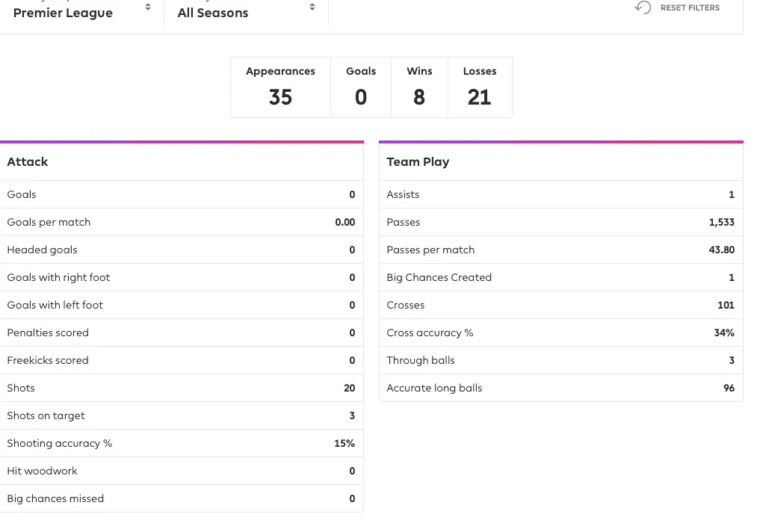Click the Shots on target row
757x532 pixels.
[181, 415]
